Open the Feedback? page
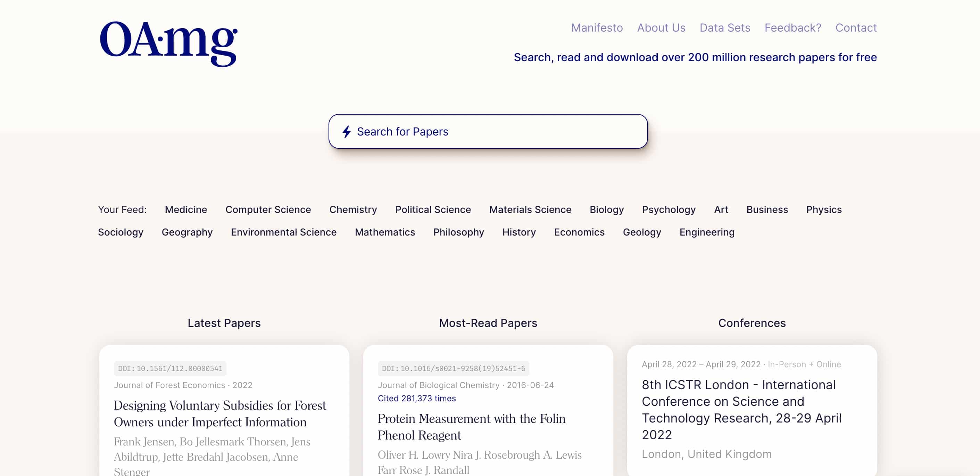The width and height of the screenshot is (980, 476). coord(792,27)
